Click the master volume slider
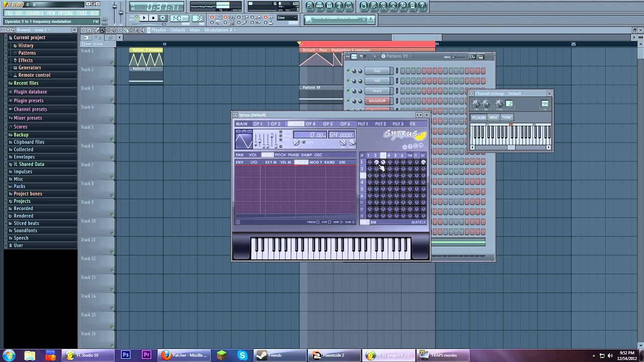Viewport: 644px width, 362px height. click(x=115, y=12)
